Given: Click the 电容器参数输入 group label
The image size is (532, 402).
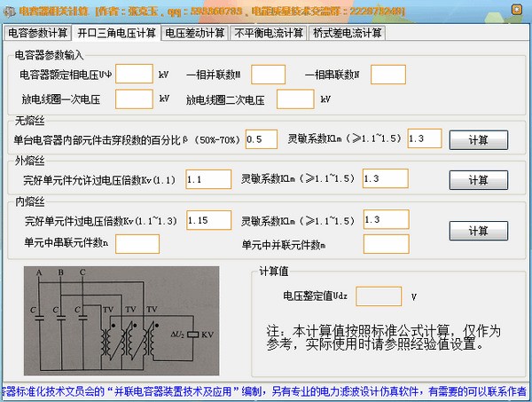Looking at the screenshot, I should (x=49, y=55).
